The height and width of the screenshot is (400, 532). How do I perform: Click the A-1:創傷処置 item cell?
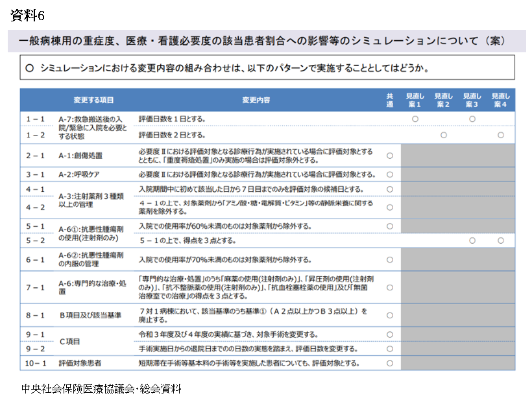pyautogui.click(x=80, y=156)
